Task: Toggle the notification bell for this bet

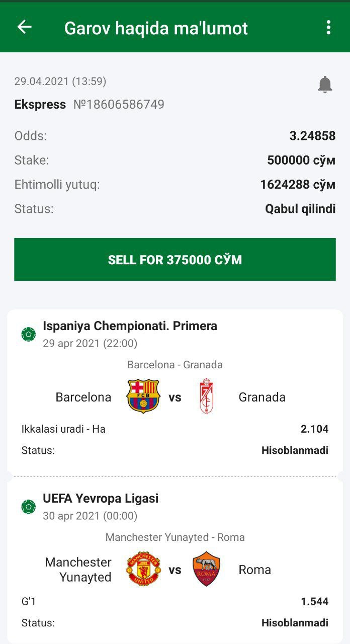Action: tap(325, 85)
